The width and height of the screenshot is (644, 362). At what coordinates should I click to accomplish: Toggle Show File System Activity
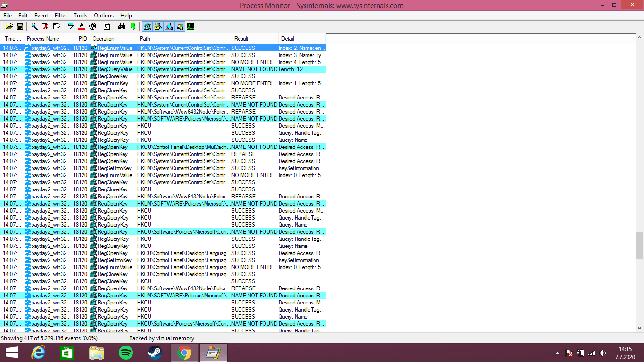(158, 26)
